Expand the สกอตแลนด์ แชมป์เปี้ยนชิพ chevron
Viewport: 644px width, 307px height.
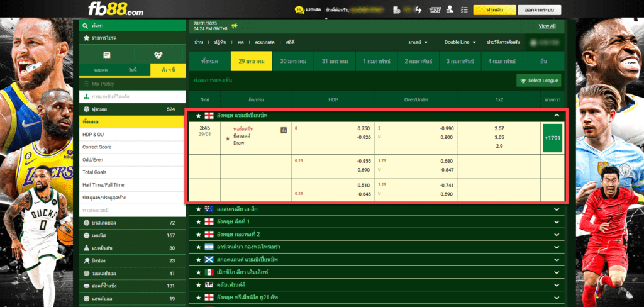coord(557,259)
